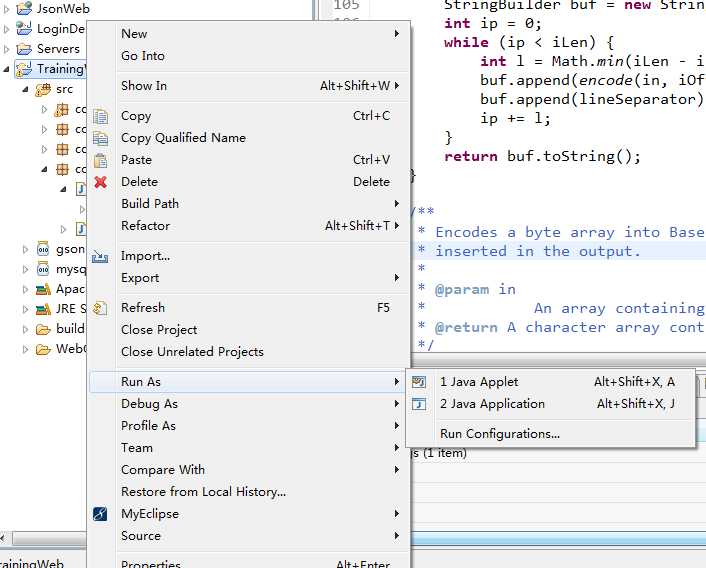Open the Debug As submenu
Image resolution: width=706 pixels, height=568 pixels.
point(250,404)
